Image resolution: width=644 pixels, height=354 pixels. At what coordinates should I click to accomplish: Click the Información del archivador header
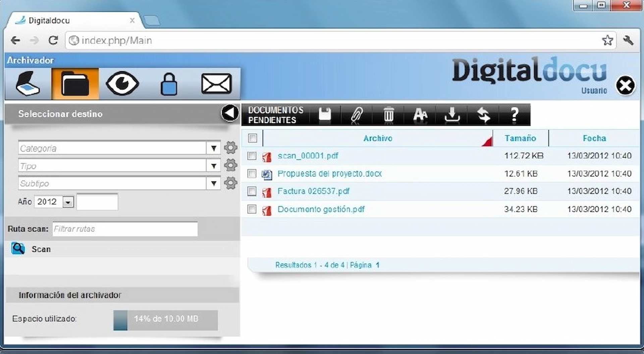coord(122,295)
